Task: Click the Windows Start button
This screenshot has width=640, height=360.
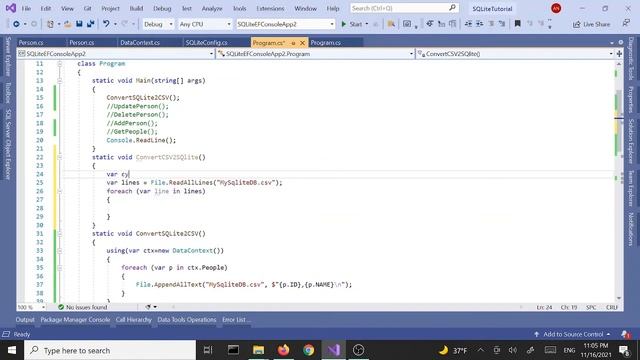Action: [x=12, y=350]
